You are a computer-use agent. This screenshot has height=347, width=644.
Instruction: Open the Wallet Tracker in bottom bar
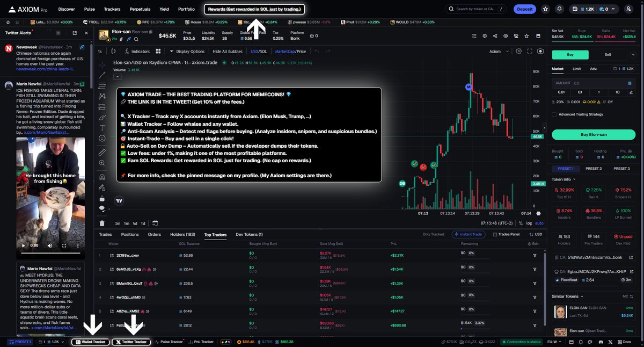click(90, 342)
